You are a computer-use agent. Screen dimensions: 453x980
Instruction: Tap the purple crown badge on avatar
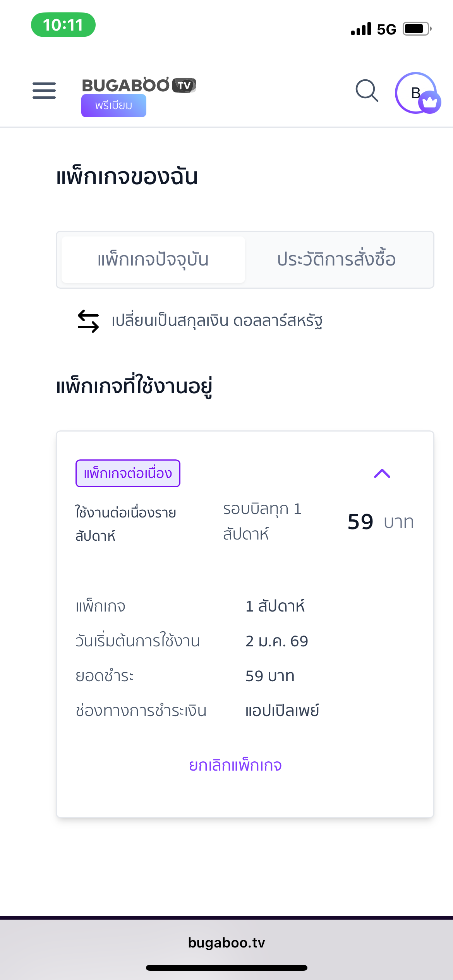(430, 102)
